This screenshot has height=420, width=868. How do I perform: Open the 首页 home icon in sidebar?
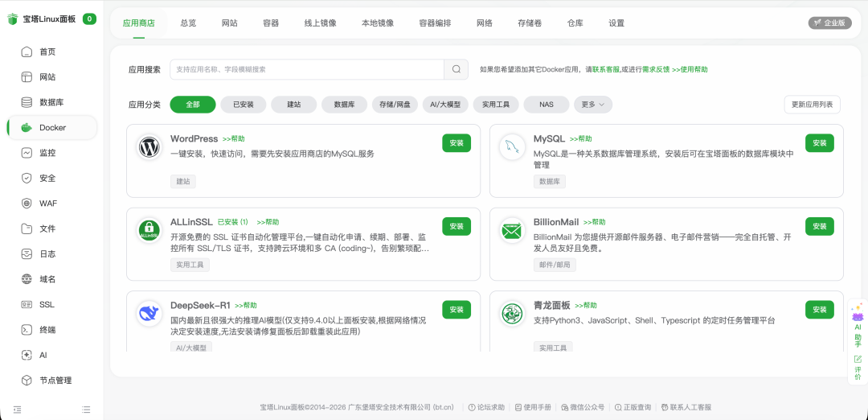pyautogui.click(x=27, y=52)
